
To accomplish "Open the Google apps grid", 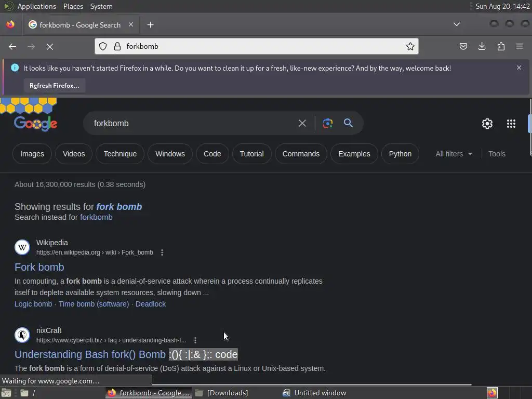I will (511, 124).
